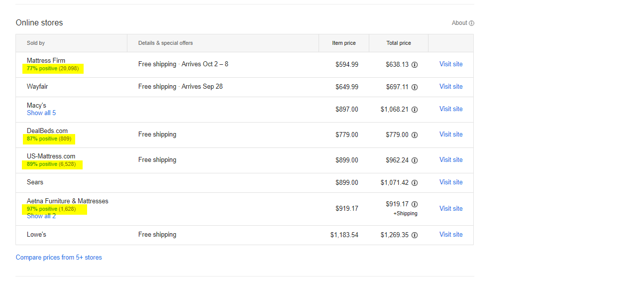Select item price $897.00

[x=347, y=109]
